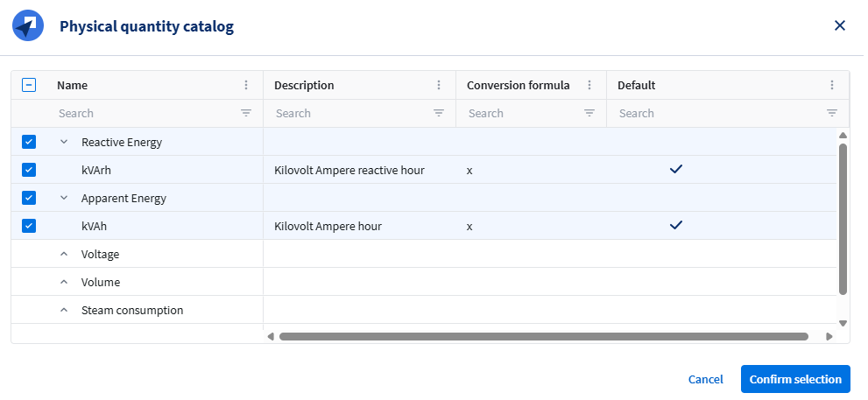Image resolution: width=868 pixels, height=400 pixels.
Task: Open the Name column options menu
Action: point(246,85)
